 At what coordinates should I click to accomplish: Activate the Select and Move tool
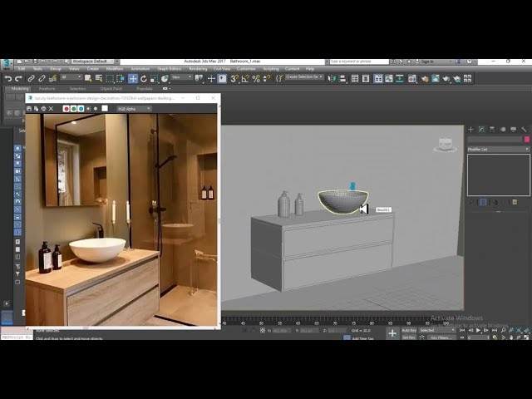pos(133,79)
